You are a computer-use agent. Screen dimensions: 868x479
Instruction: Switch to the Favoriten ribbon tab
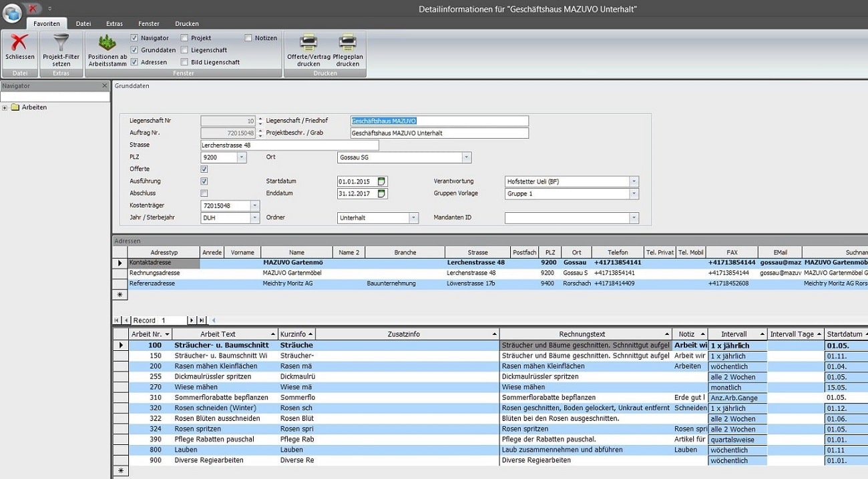(47, 23)
